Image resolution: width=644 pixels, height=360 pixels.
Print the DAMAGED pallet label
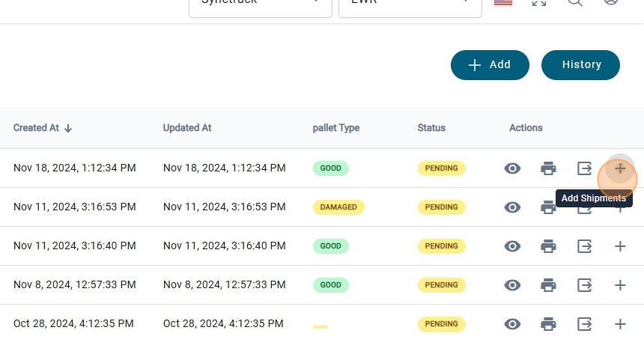(548, 207)
